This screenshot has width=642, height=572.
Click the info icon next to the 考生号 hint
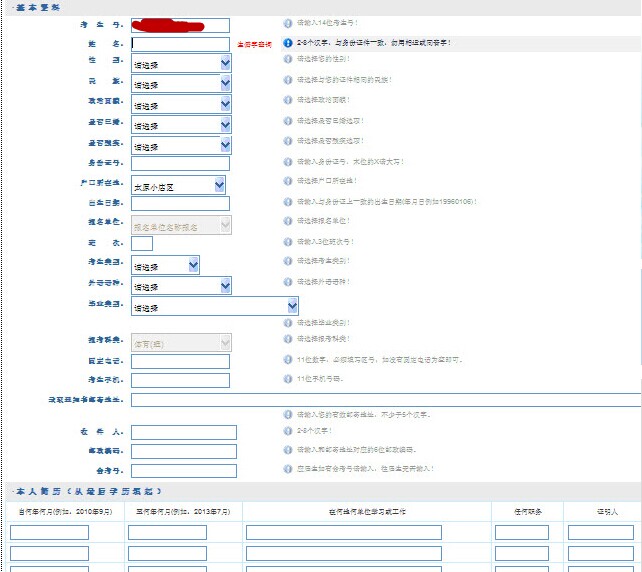pos(288,22)
